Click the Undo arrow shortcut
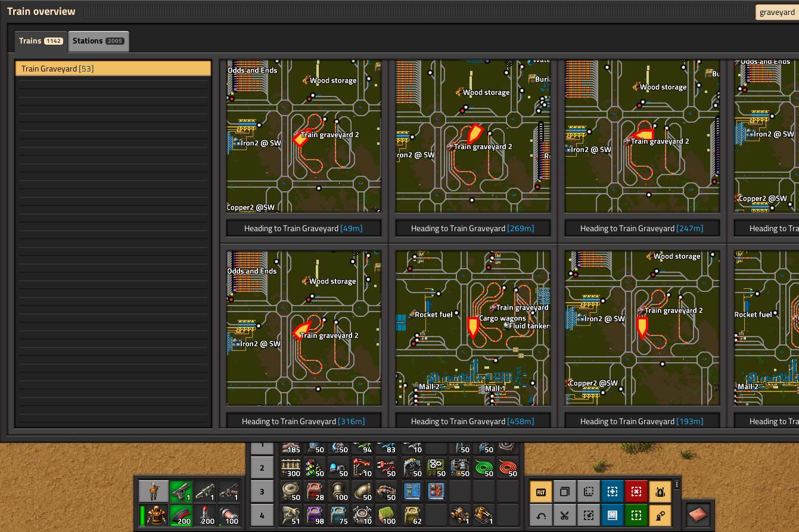 click(541, 515)
